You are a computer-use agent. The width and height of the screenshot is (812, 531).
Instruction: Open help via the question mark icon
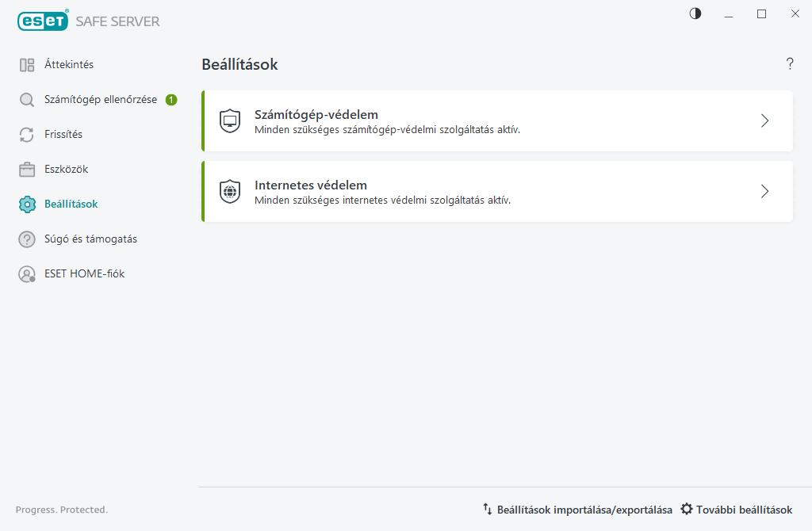[x=790, y=64]
